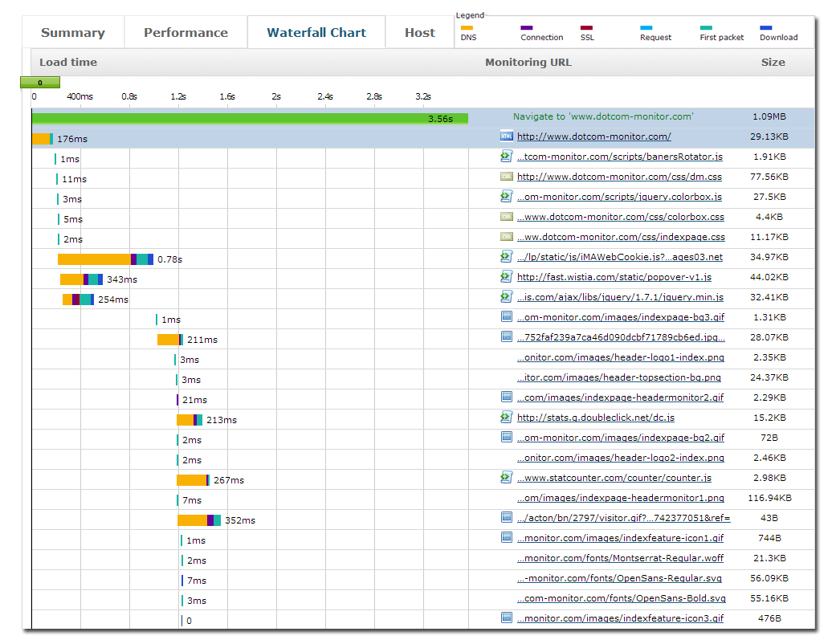836x644 pixels.
Task: Click the image icon for indexpage-bg3.gif
Action: coord(507,316)
